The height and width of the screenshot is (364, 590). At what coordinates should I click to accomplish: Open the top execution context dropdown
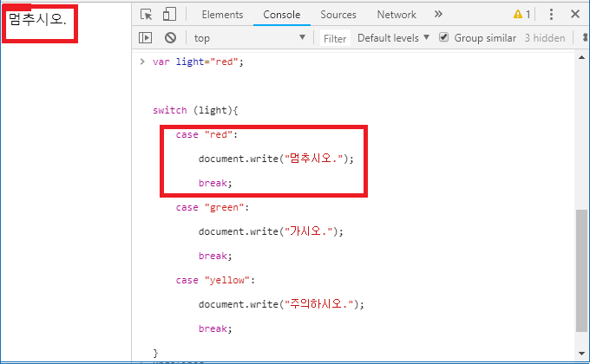250,38
